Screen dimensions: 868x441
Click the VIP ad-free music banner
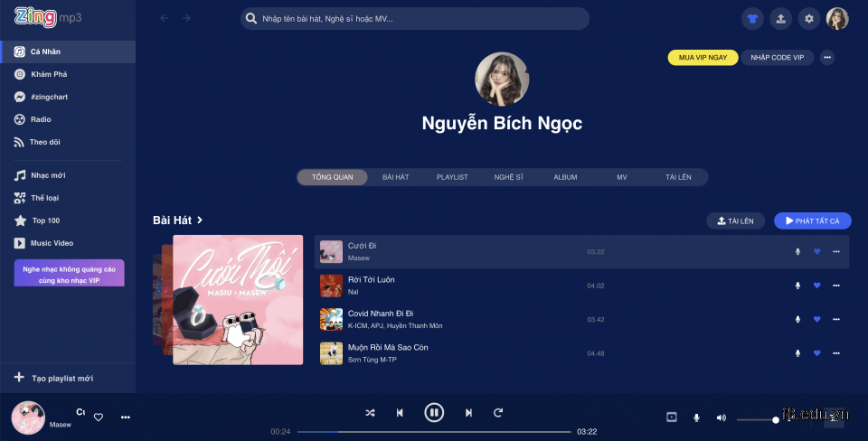pyautogui.click(x=70, y=273)
